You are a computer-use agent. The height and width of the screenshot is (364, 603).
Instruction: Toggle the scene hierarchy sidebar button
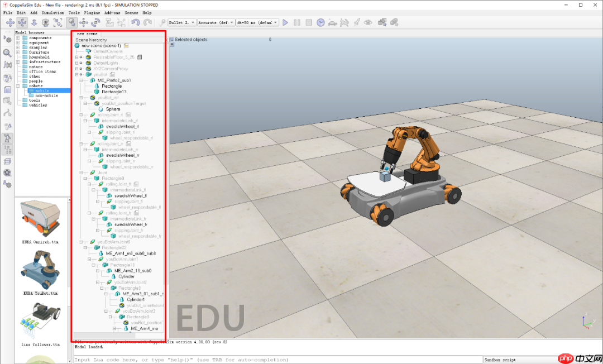pyautogui.click(x=7, y=149)
